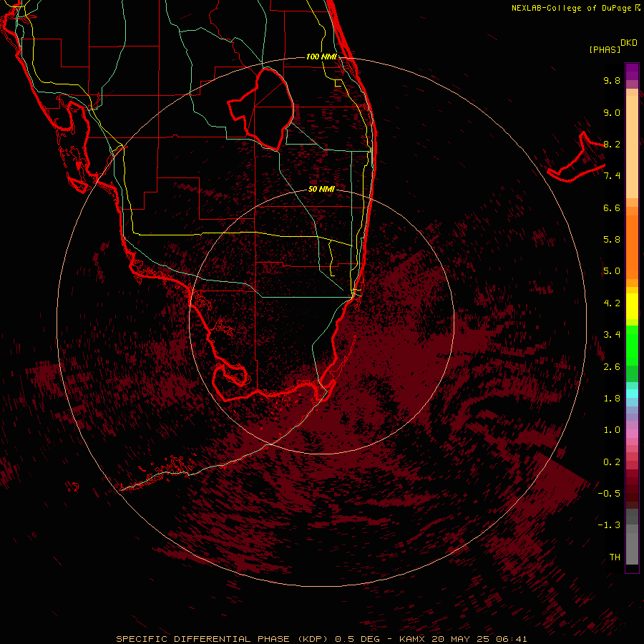
Task: Pick the cyan segment of the color bar
Action: (632, 394)
